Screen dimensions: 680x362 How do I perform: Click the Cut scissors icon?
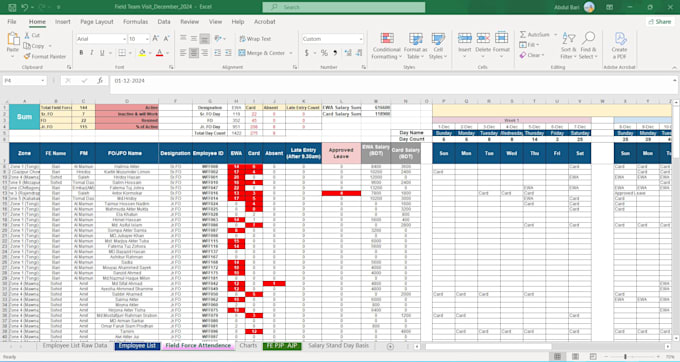[x=27, y=35]
